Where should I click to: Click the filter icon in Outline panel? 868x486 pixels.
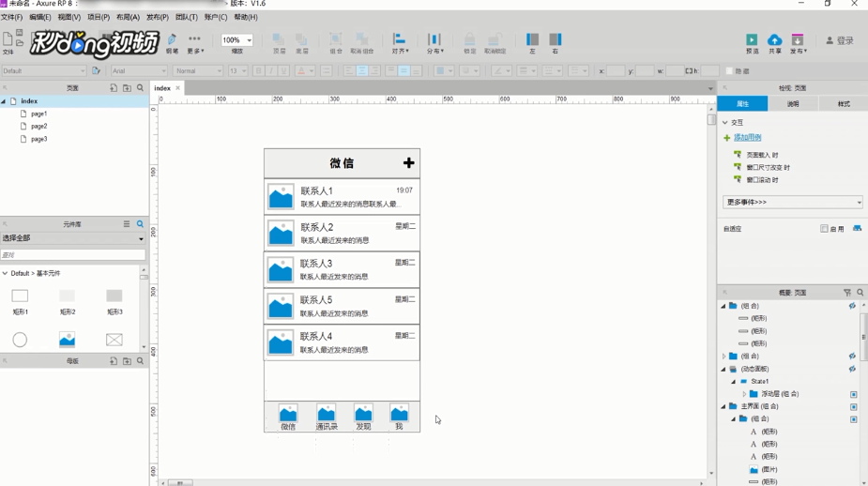pos(847,293)
